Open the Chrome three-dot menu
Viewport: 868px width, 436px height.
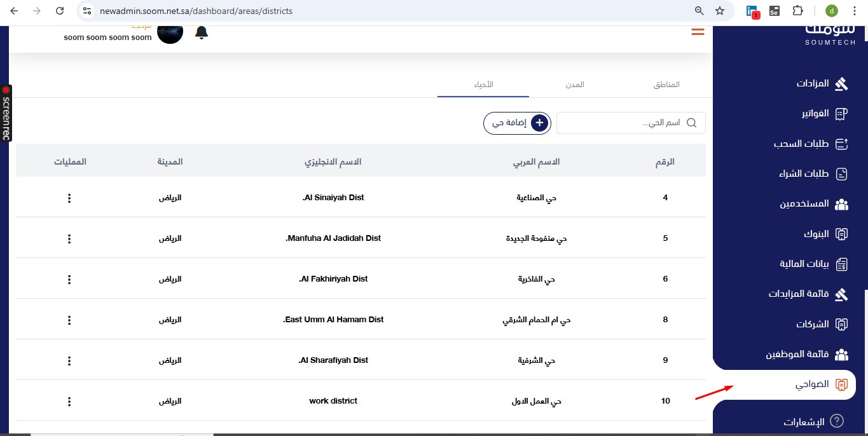pos(854,11)
